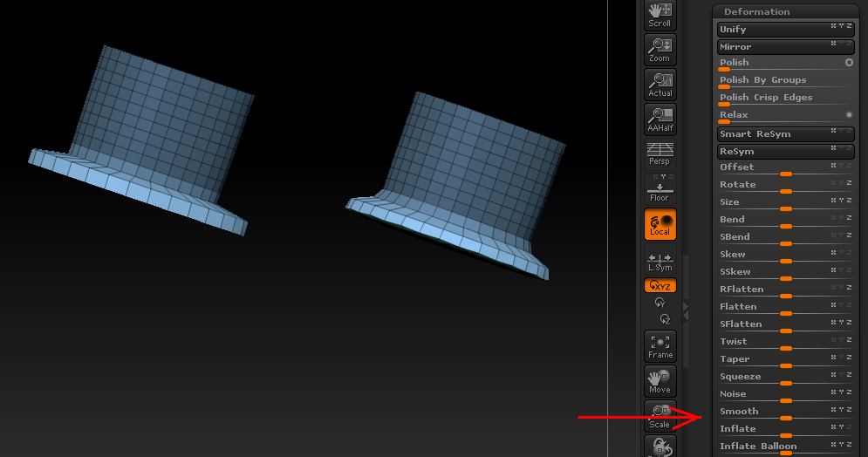
Task: Click the Polish By Groups slider
Action: (x=785, y=81)
